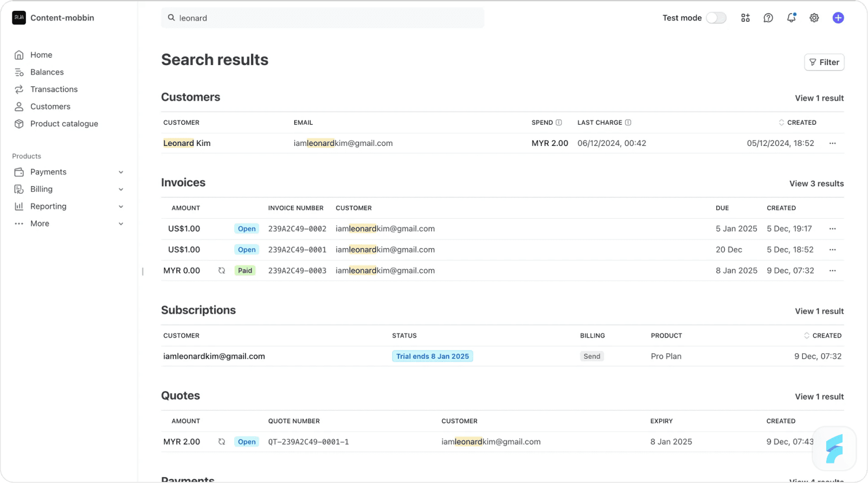Open Transactions page from sidebar
The height and width of the screenshot is (483, 868).
54,90
